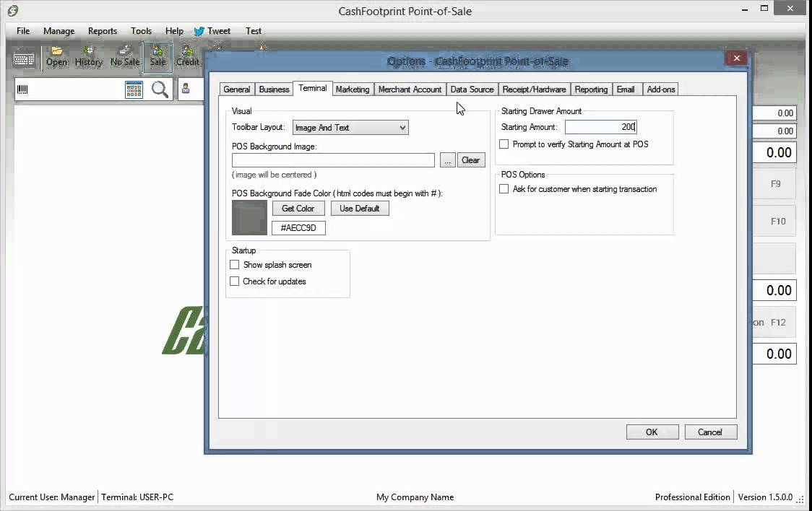
Task: Switch to the Reporting tab
Action: [591, 89]
